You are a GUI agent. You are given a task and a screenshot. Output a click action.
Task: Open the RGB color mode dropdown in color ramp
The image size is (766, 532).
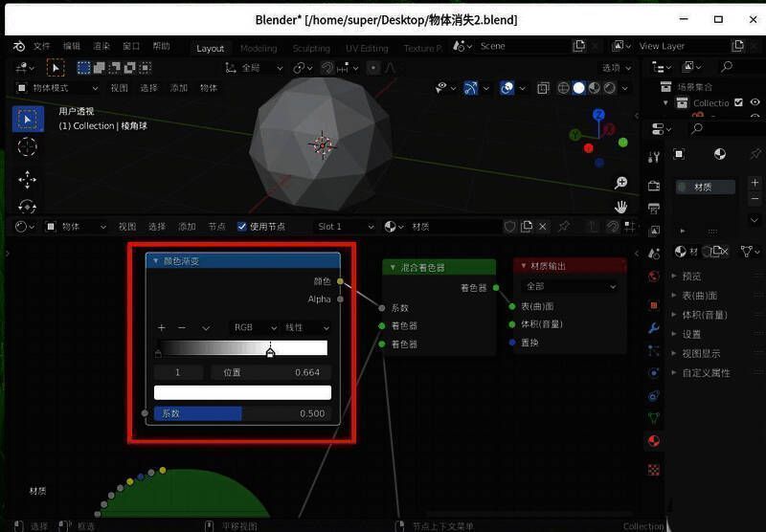254,327
